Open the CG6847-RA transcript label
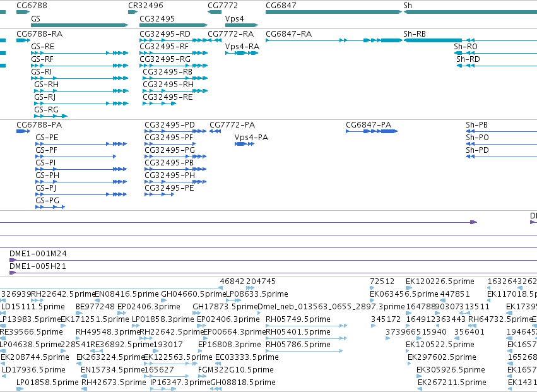The image size is (537, 392). pos(289,34)
